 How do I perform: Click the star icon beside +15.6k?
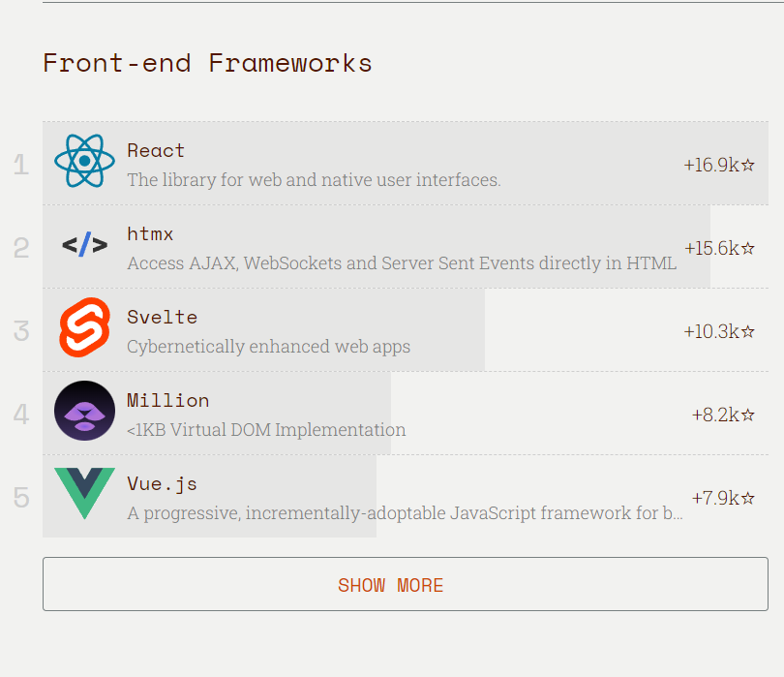pyautogui.click(x=747, y=248)
